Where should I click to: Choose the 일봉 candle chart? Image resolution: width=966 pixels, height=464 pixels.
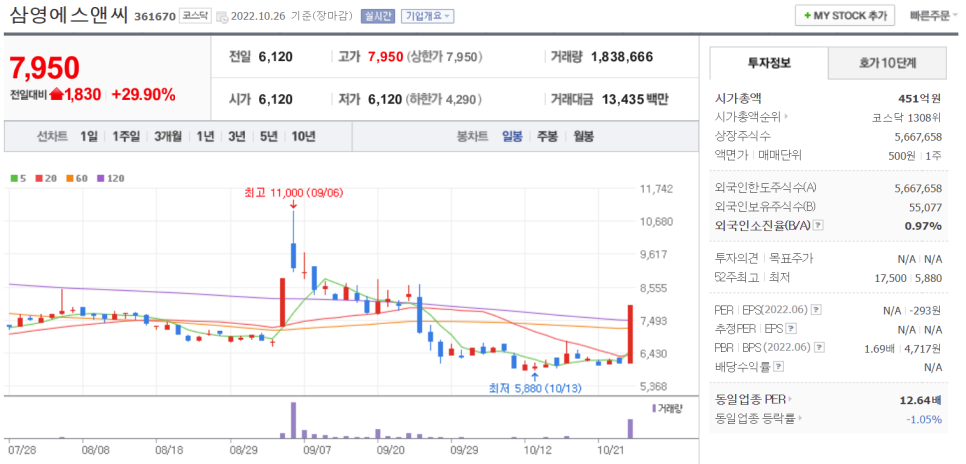pos(512,137)
